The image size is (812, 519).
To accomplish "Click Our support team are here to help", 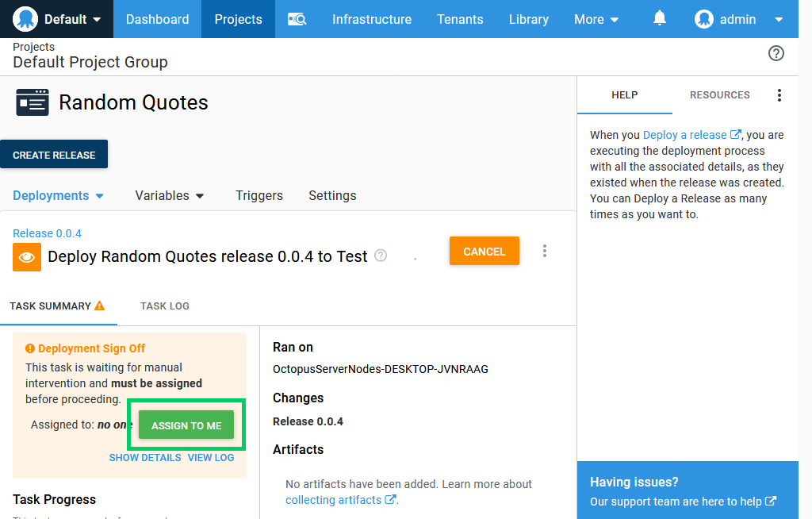I will tap(676, 502).
